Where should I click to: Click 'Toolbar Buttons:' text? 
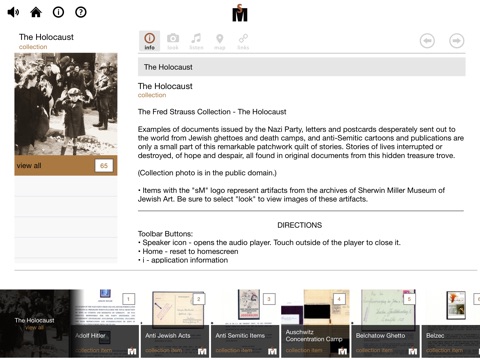165,234
